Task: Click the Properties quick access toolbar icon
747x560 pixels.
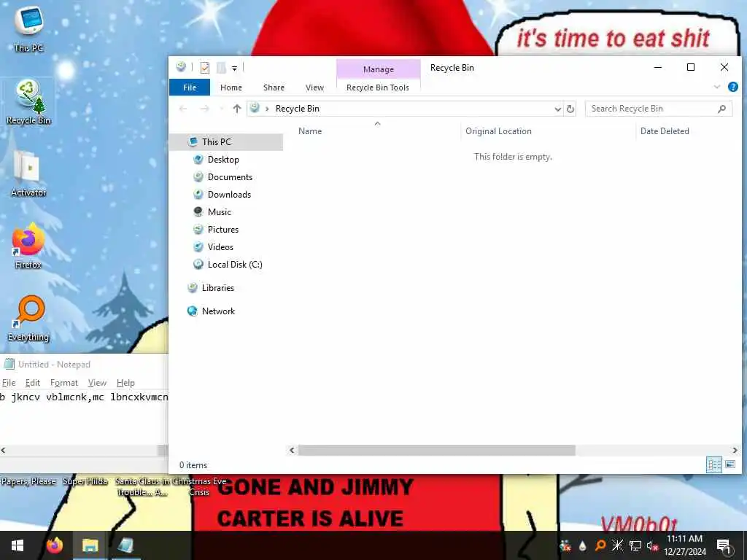Action: tap(205, 68)
